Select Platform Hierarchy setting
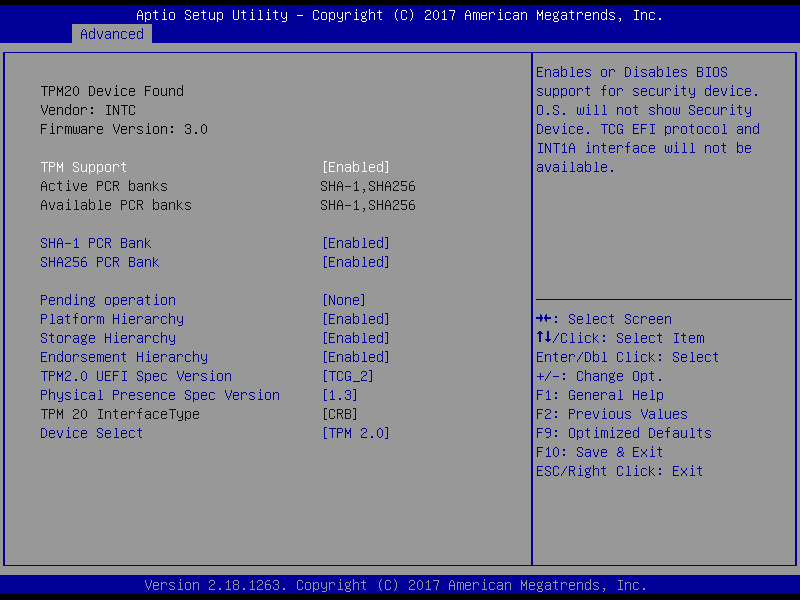 (112, 319)
